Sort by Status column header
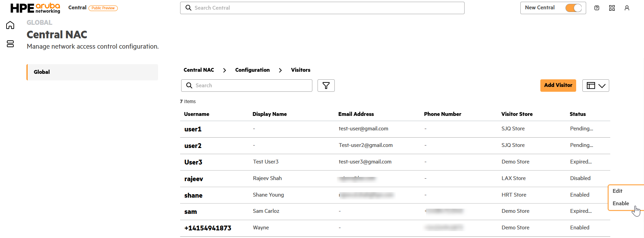This screenshot has height=238, width=644. click(578, 114)
